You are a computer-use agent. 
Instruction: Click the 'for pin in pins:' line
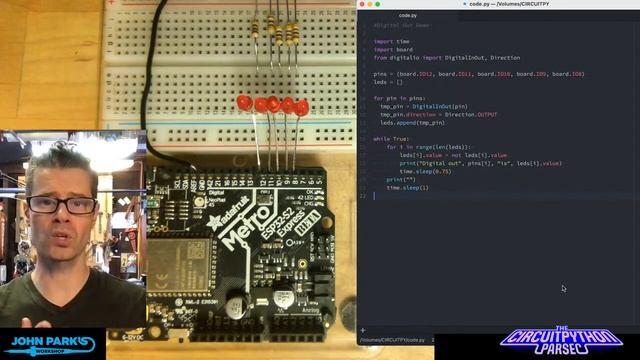click(400, 98)
